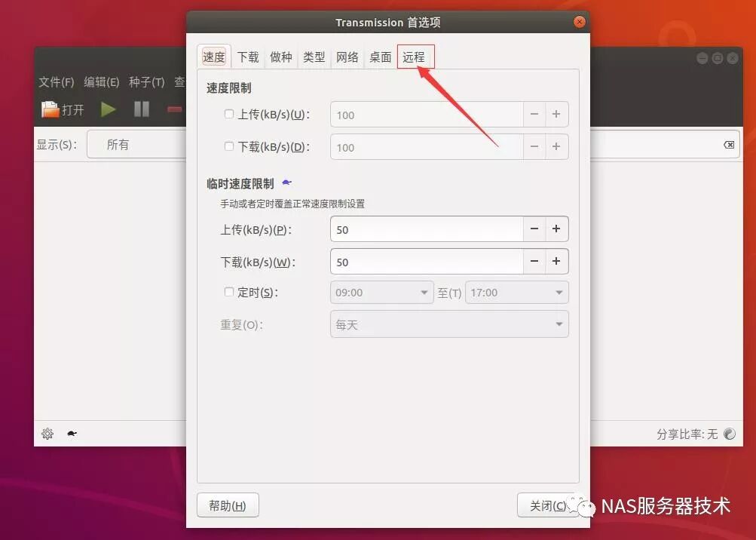Enable the 上传(kB/s)(U) speed limit checkbox

point(228,114)
